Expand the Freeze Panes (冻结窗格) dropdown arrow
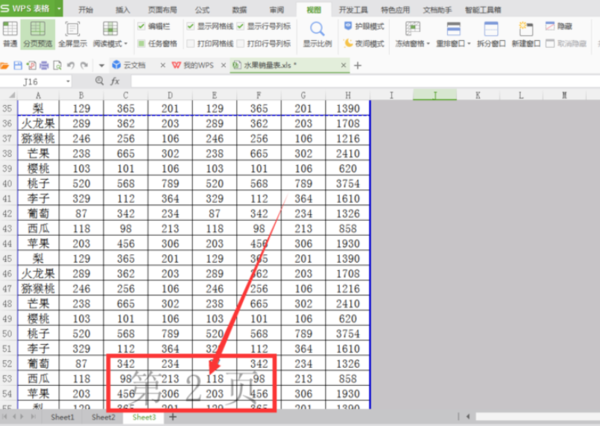This screenshot has width=600, height=426. (428, 44)
